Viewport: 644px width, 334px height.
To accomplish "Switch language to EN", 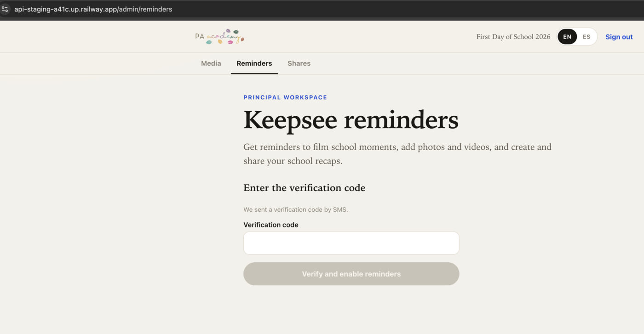I will coord(567,37).
